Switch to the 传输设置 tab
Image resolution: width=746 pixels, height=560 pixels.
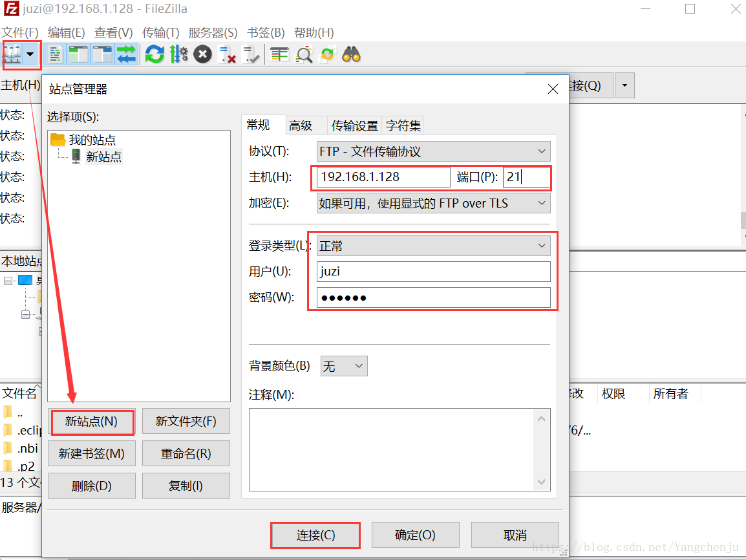coord(354,125)
